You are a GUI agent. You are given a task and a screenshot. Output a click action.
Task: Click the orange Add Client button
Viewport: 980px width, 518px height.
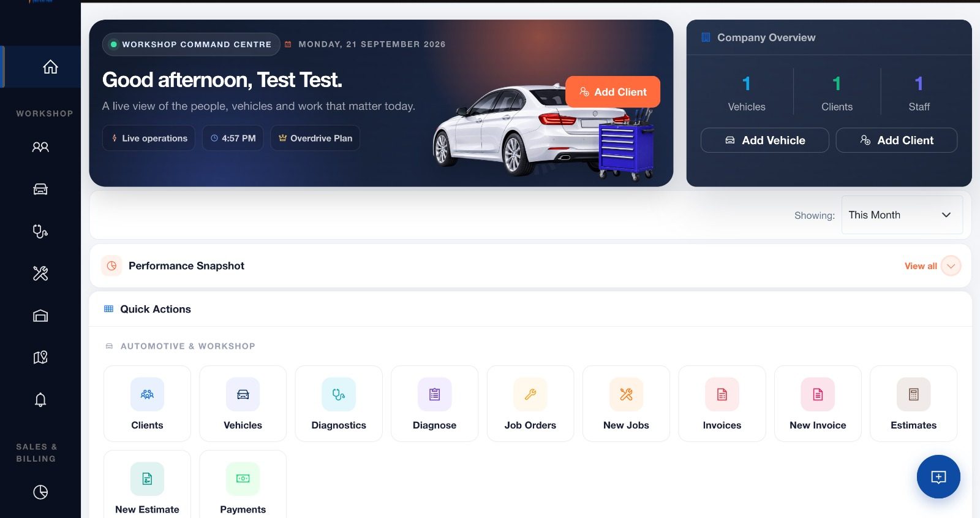tap(612, 92)
